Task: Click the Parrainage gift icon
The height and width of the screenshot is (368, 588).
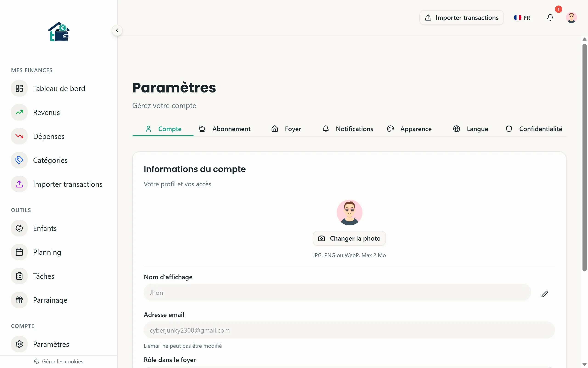Action: [19, 300]
